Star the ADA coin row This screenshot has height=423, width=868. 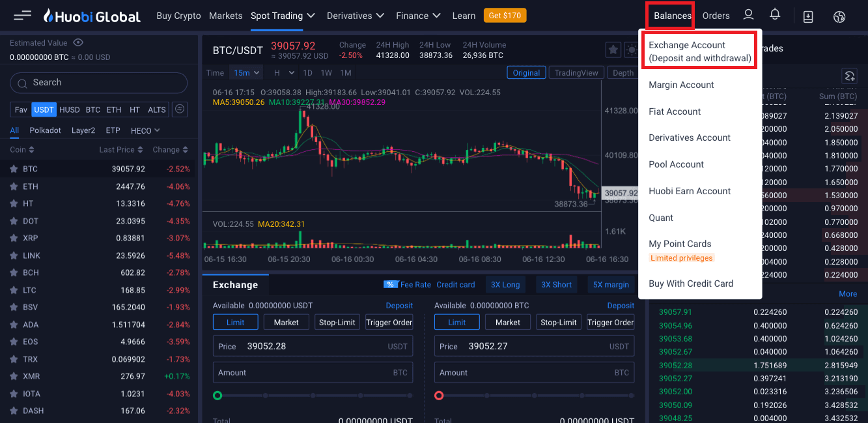point(14,325)
